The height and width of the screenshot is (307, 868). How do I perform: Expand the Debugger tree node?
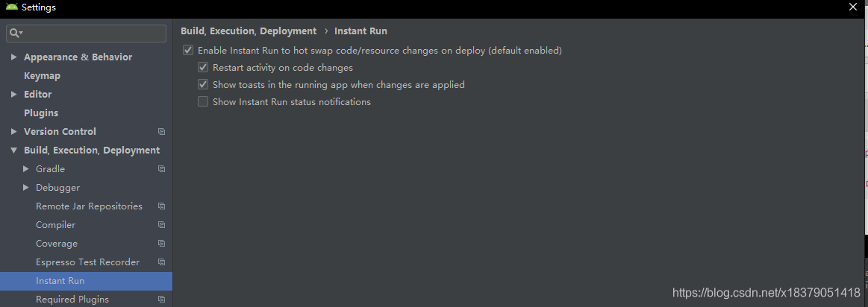click(26, 188)
